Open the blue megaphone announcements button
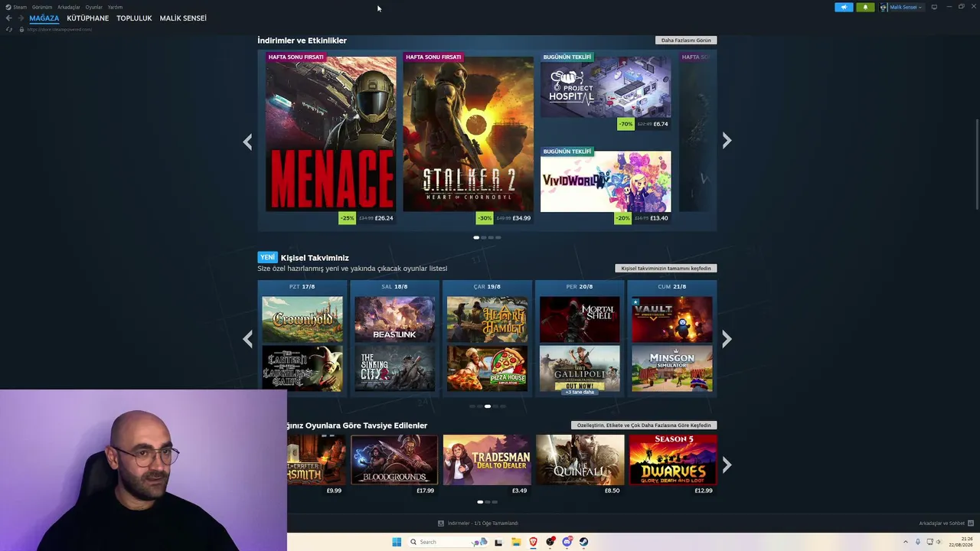 (x=844, y=7)
